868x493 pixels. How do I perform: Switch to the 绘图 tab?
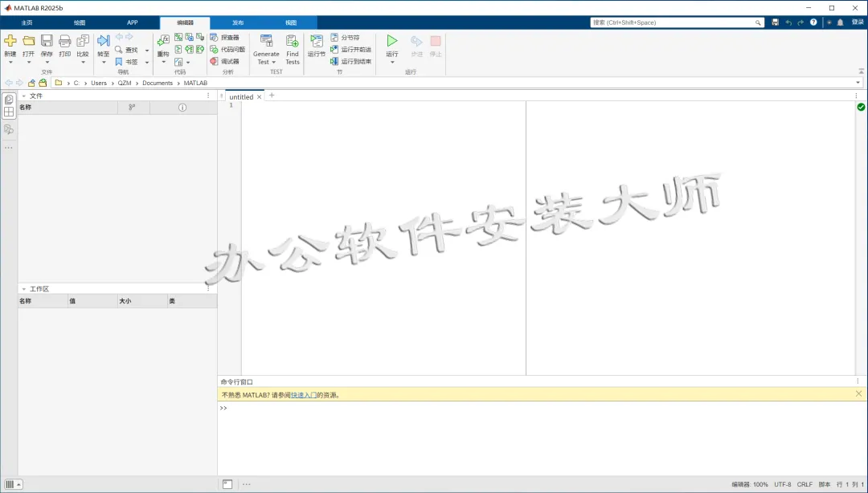pos(80,22)
